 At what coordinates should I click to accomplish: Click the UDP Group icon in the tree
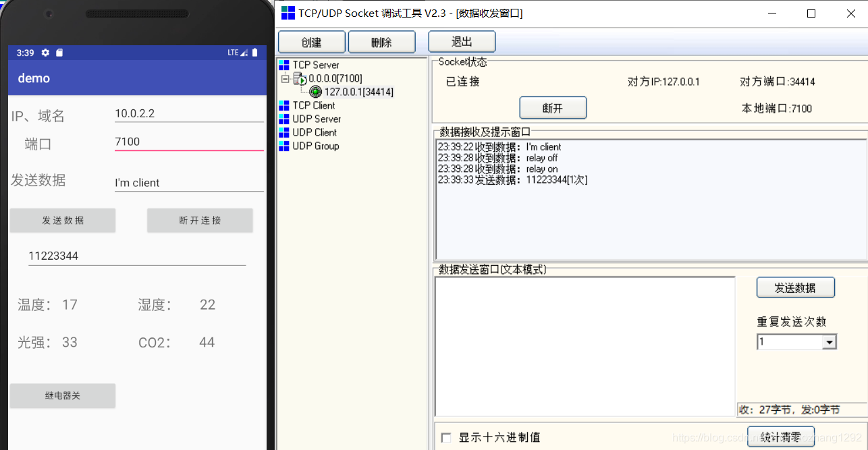[284, 146]
